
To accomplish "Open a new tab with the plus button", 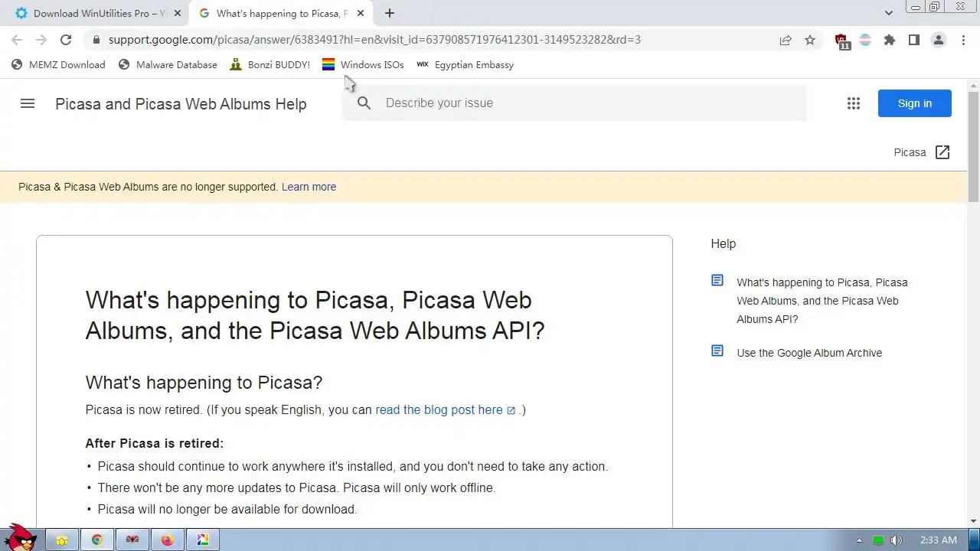I will pyautogui.click(x=390, y=13).
